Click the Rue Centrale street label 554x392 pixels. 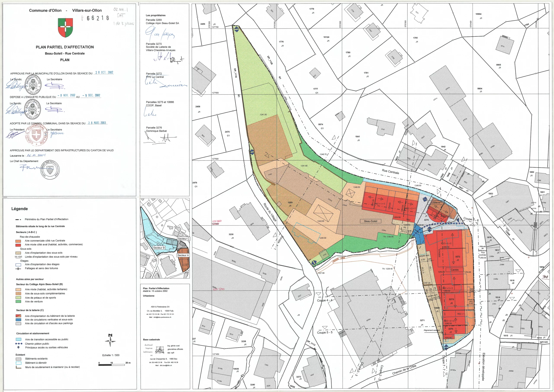[x=390, y=172]
